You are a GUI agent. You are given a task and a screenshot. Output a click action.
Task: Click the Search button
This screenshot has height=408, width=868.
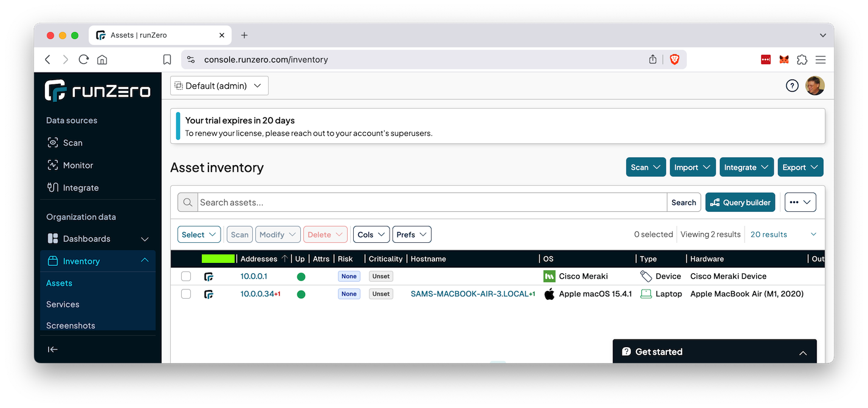point(684,203)
